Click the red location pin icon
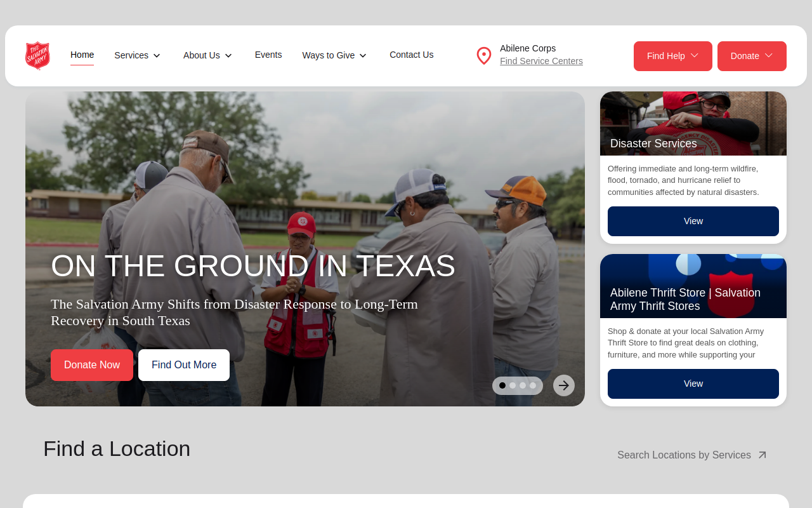This screenshot has height=508, width=812. click(484, 56)
